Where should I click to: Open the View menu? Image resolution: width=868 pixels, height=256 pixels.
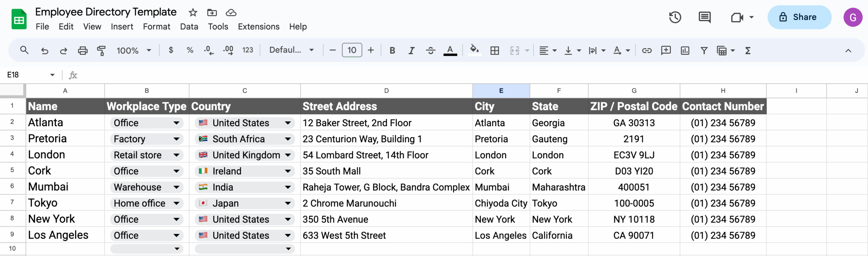pyautogui.click(x=92, y=26)
